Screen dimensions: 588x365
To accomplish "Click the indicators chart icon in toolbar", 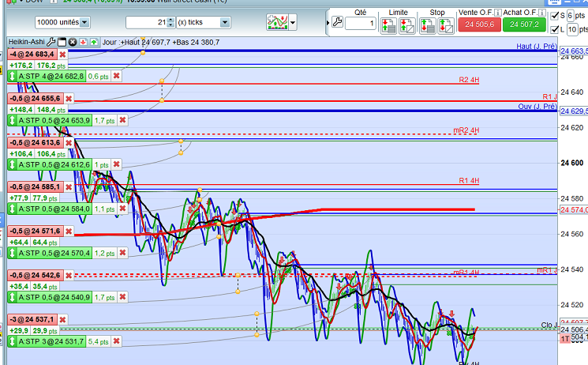I will click(x=277, y=22).
